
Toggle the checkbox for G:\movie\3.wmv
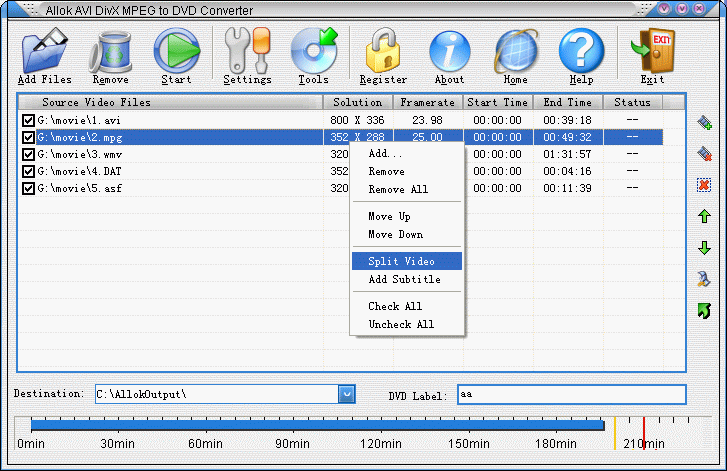[28, 155]
